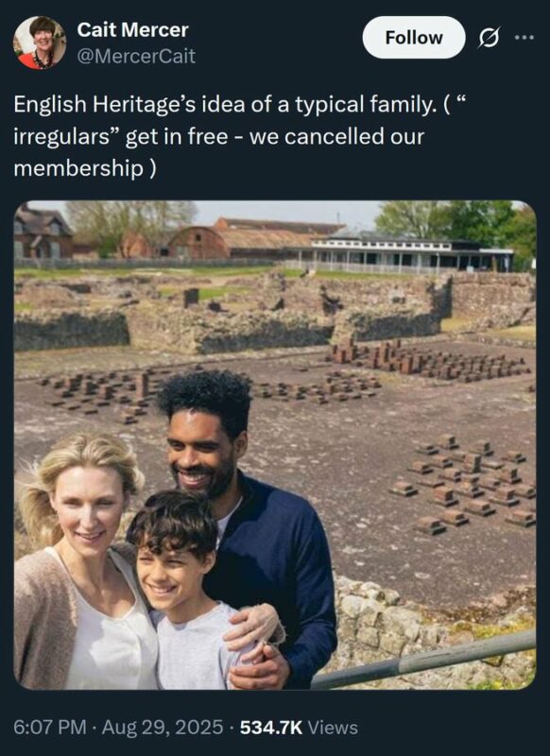Tap the circular profile picture beside the name
The height and width of the screenshot is (756, 550).
(x=40, y=43)
